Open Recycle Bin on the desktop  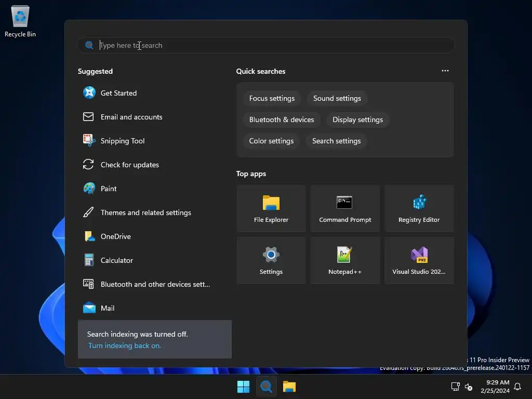pos(20,21)
